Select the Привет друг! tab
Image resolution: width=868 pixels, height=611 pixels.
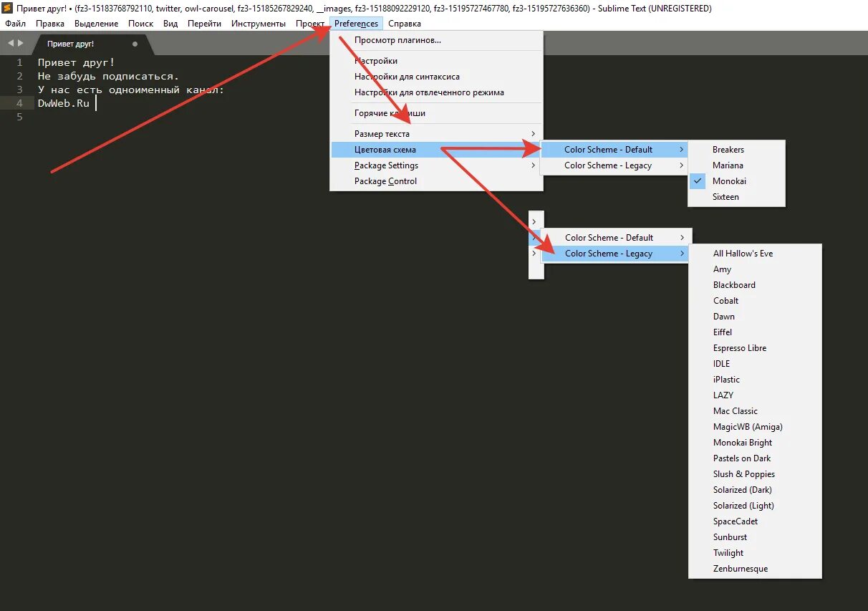pos(92,44)
